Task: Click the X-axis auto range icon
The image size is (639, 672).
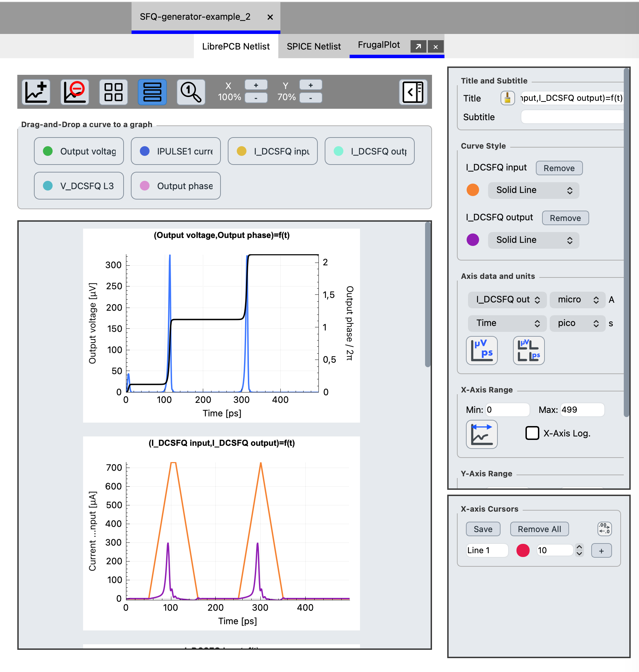Action: coord(482,434)
